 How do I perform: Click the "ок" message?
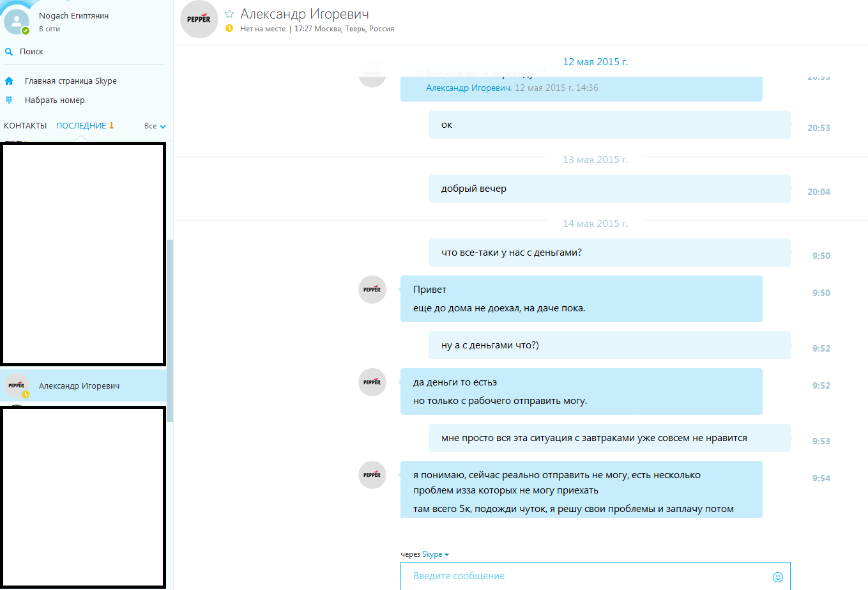click(609, 125)
